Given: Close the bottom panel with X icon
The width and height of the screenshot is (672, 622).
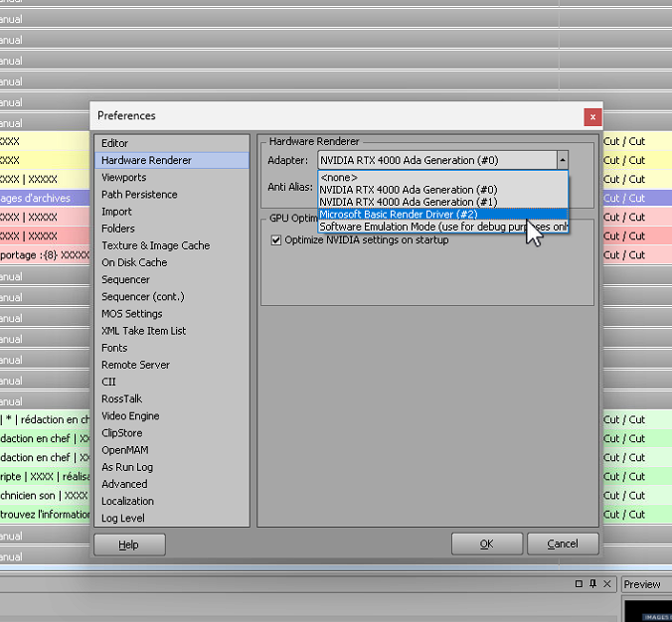Looking at the screenshot, I should coord(606,583).
